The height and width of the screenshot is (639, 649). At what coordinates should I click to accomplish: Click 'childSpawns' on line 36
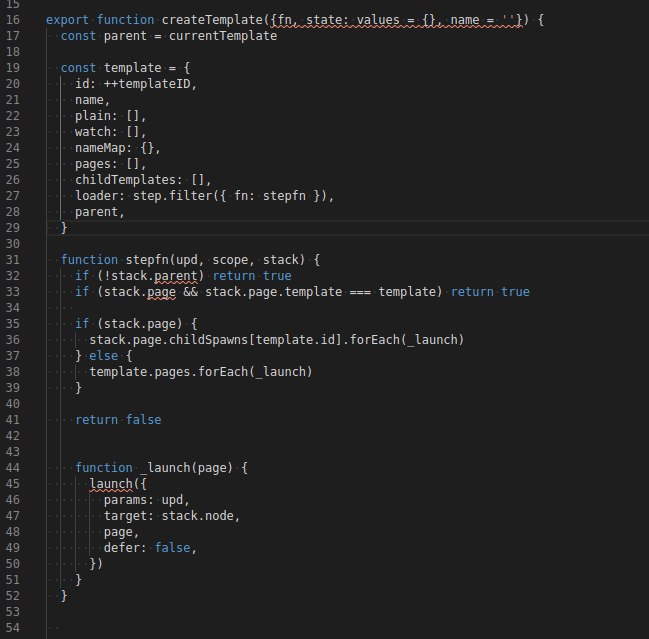[x=208, y=340]
